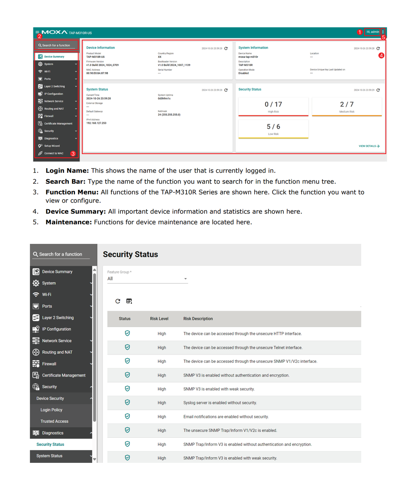420x504 pixels.
Task: Select the Security Status menu item
Action: (50, 444)
